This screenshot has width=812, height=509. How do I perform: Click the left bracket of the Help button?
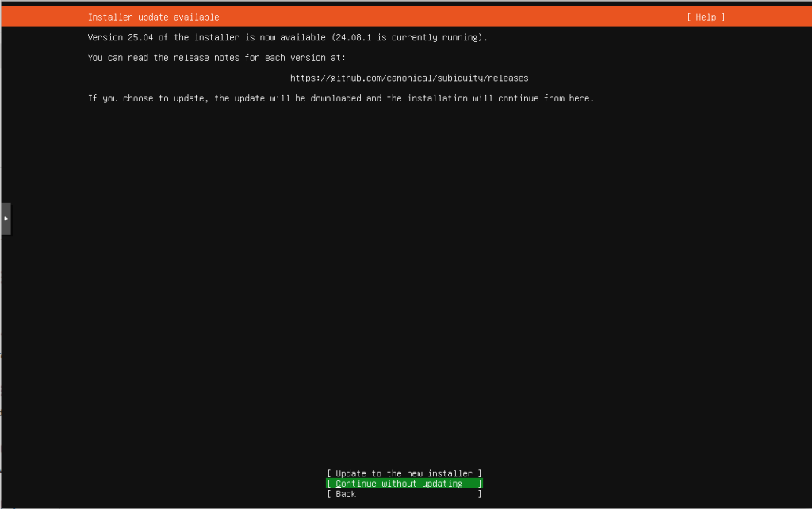point(689,17)
